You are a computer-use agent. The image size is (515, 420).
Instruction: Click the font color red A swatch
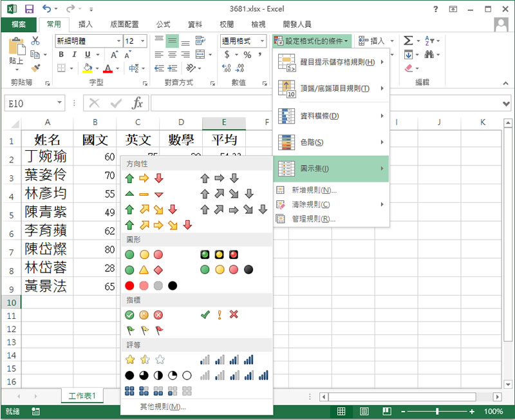pos(108,68)
